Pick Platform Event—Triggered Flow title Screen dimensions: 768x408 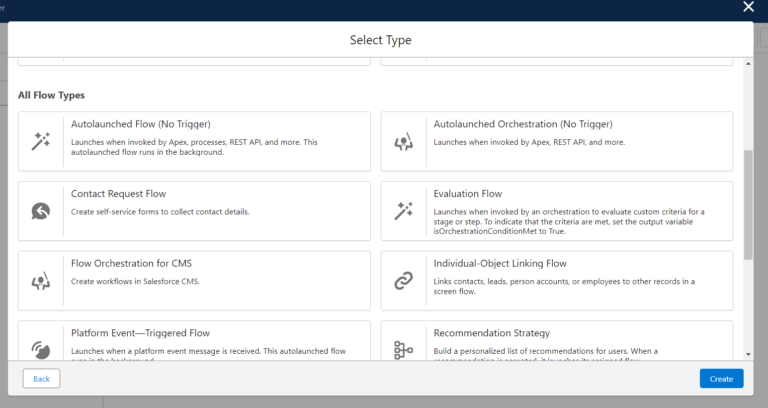pyautogui.click(x=140, y=333)
